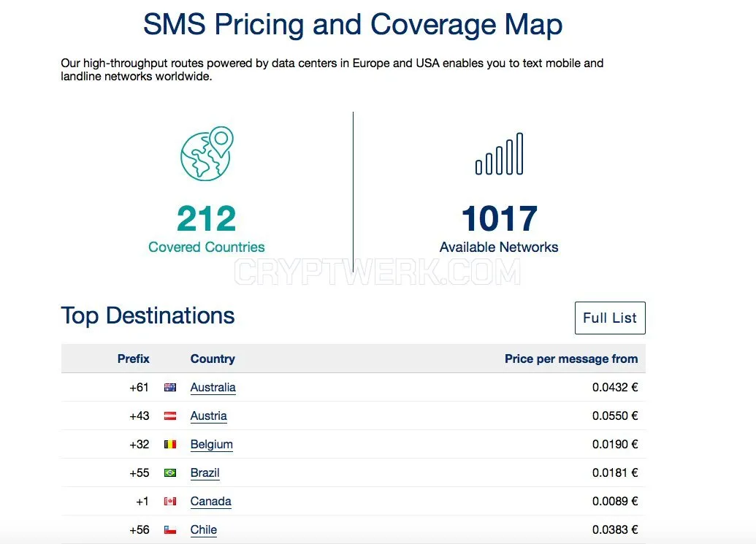Click the Prefix column header
Viewport: 756px width, 544px height.
point(133,359)
